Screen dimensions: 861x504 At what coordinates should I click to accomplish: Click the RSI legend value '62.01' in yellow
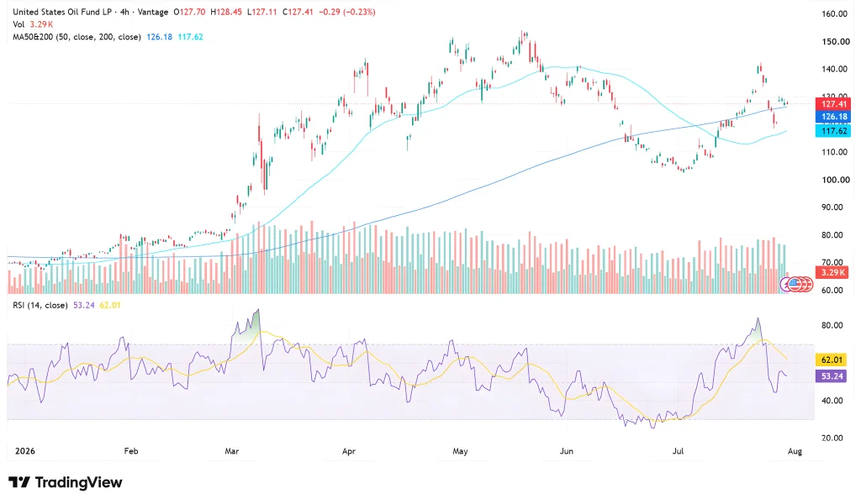click(110, 305)
